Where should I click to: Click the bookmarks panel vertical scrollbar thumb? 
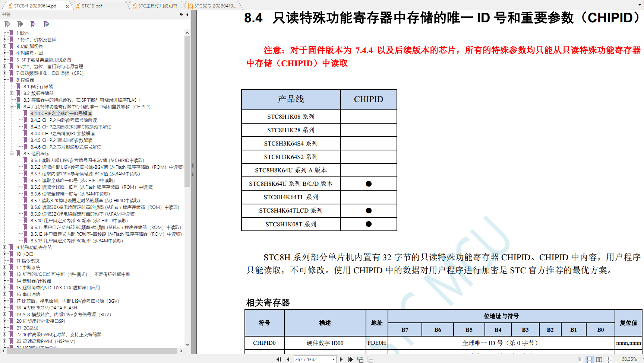[x=187, y=111]
